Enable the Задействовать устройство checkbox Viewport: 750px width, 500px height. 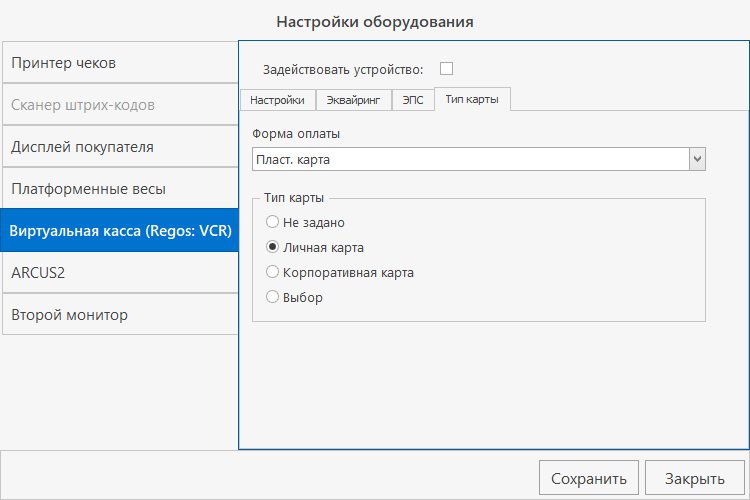(447, 69)
